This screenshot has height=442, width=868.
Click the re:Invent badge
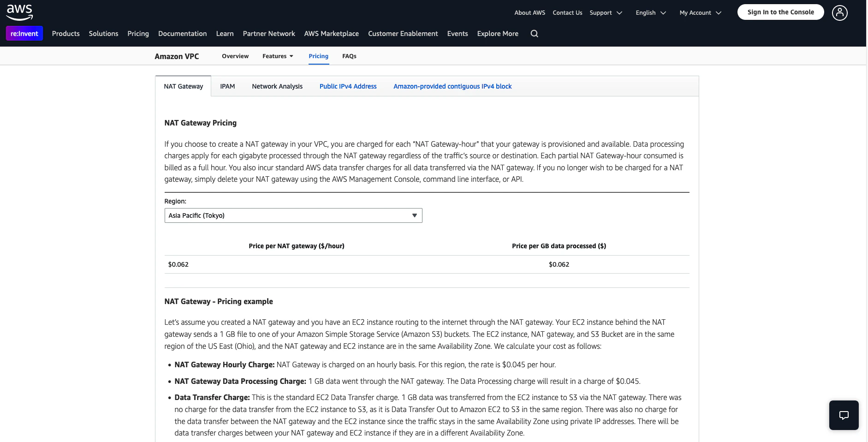pos(24,34)
